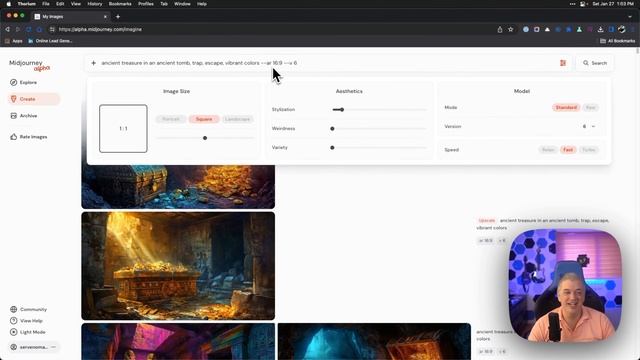The image size is (640, 360).
Task: Click the white triangle extension icon
Action: tap(547, 29)
